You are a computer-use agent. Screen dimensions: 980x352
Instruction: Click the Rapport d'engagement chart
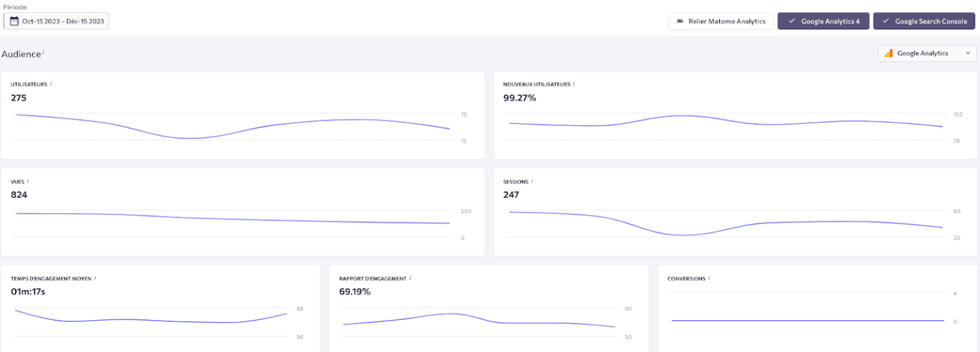[479, 321]
